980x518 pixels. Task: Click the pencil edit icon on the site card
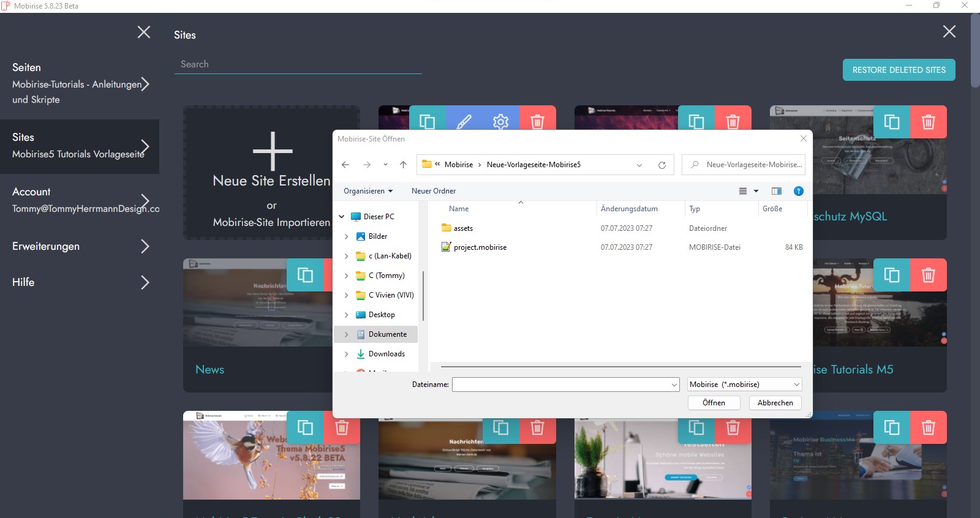tap(464, 121)
